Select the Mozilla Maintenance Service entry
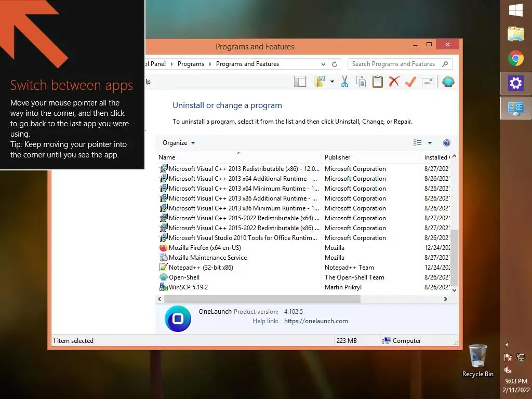Image resolution: width=532 pixels, height=399 pixels. click(303, 258)
